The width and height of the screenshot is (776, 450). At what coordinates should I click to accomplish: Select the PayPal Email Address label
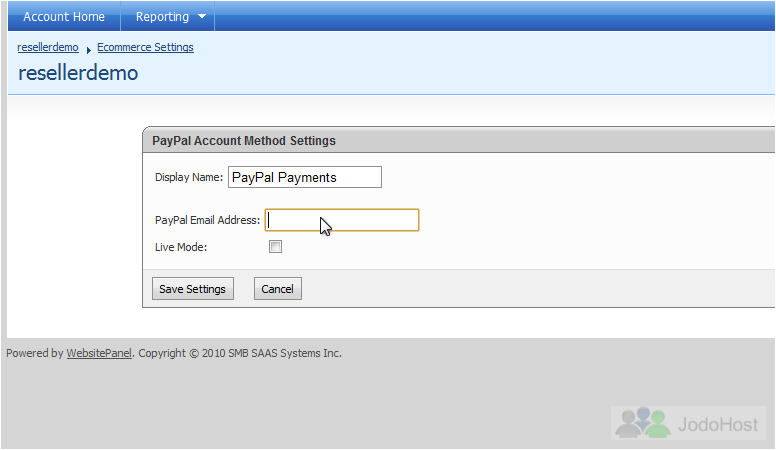pyautogui.click(x=207, y=220)
